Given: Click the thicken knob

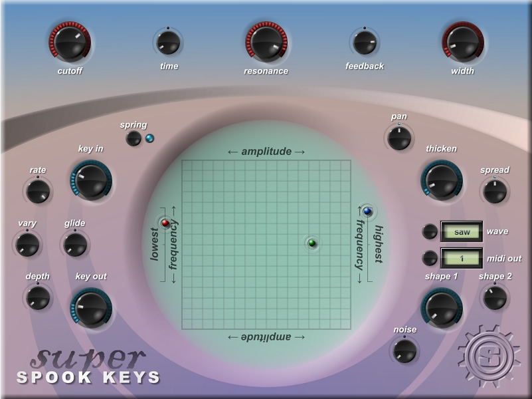Looking at the screenshot, I should click(441, 180).
